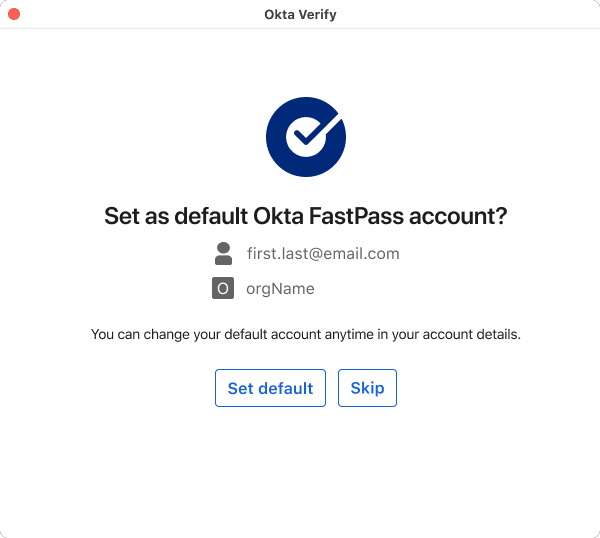This screenshot has height=538, width=600.
Task: Close the Okta Verify window
Action: [x=14, y=14]
